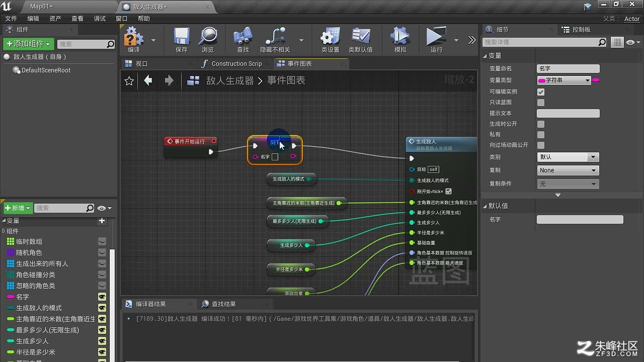The height and width of the screenshot is (362, 644).
Task: Open the 文件 menu
Action: [x=11, y=19]
